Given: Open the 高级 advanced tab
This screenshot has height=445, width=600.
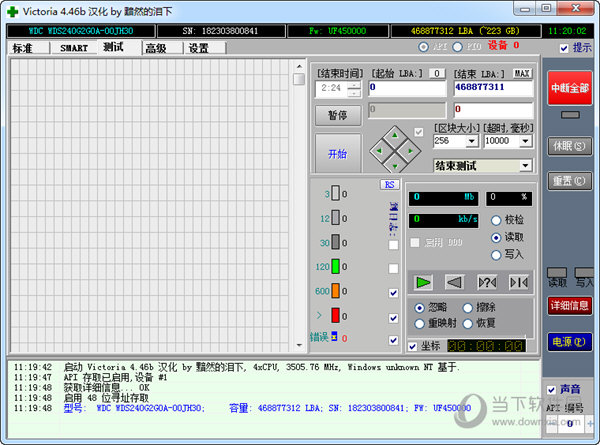Looking at the screenshot, I should [155, 47].
